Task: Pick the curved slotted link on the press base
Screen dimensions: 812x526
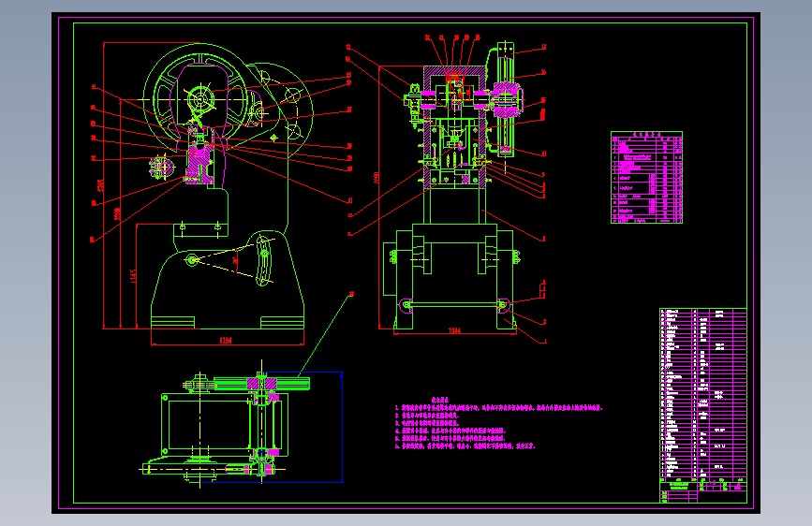Action: (x=263, y=261)
